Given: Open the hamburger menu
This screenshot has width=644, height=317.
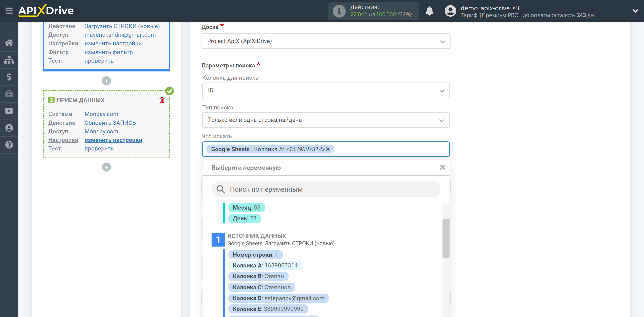Looking at the screenshot, I should tap(9, 11).
